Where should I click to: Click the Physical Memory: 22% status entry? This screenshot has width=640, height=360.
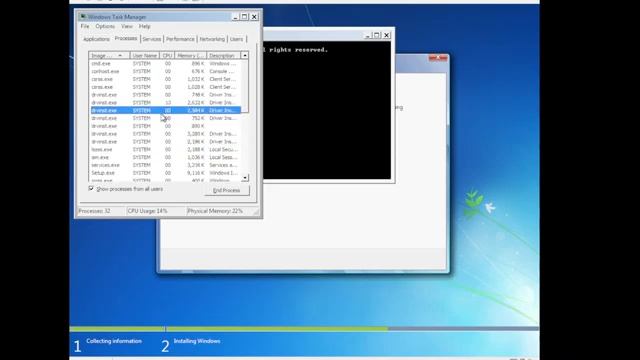(219, 211)
